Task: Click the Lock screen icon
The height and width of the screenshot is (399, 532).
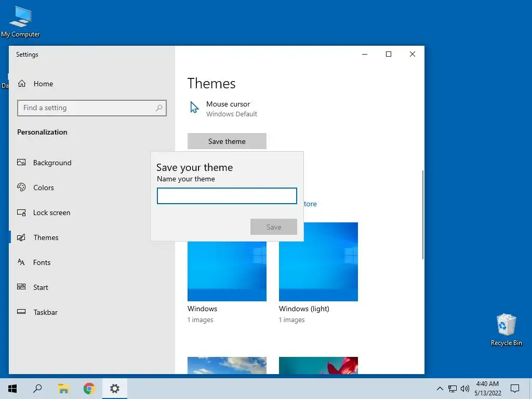Action: pyautogui.click(x=21, y=212)
